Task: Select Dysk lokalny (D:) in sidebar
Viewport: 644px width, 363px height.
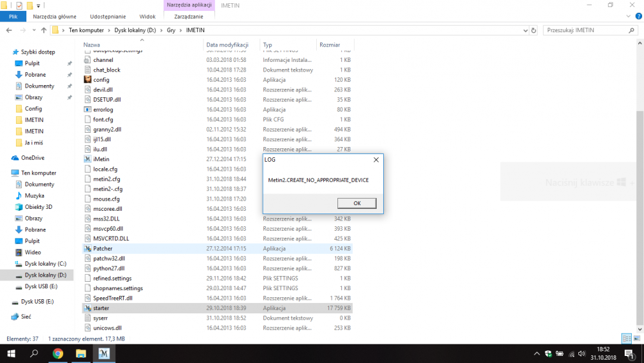Action: pos(45,275)
